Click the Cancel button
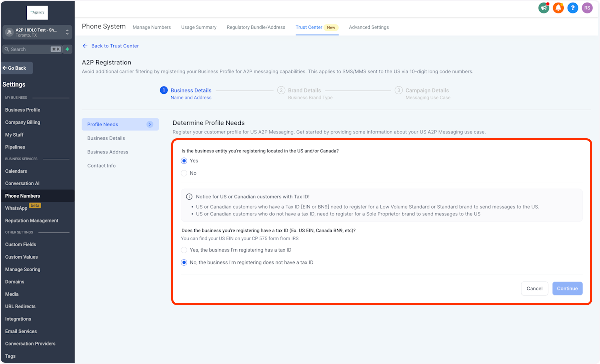 click(535, 289)
